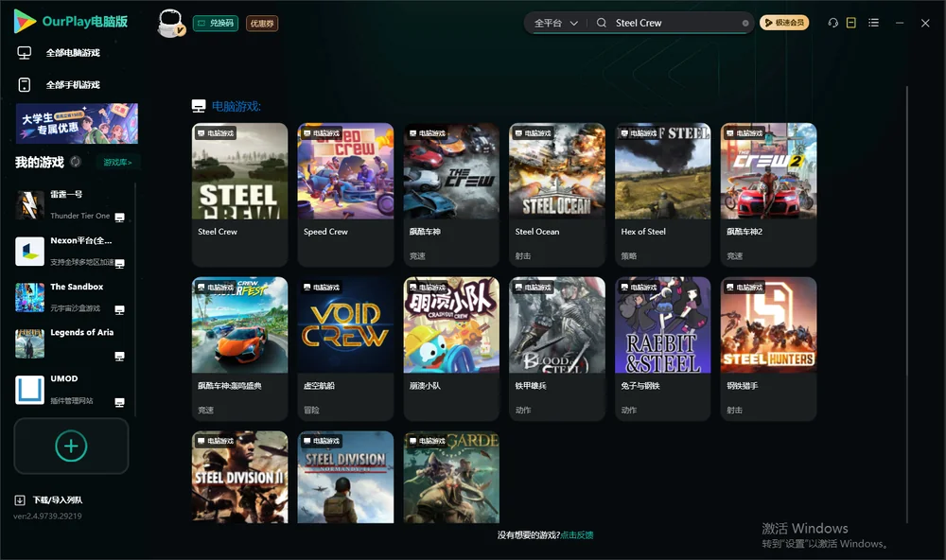Click the customer support headset icon
This screenshot has height=560, width=946.
[833, 23]
